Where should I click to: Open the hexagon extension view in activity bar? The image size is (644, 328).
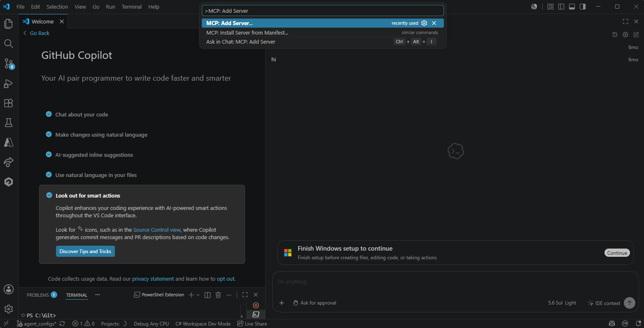(x=9, y=181)
